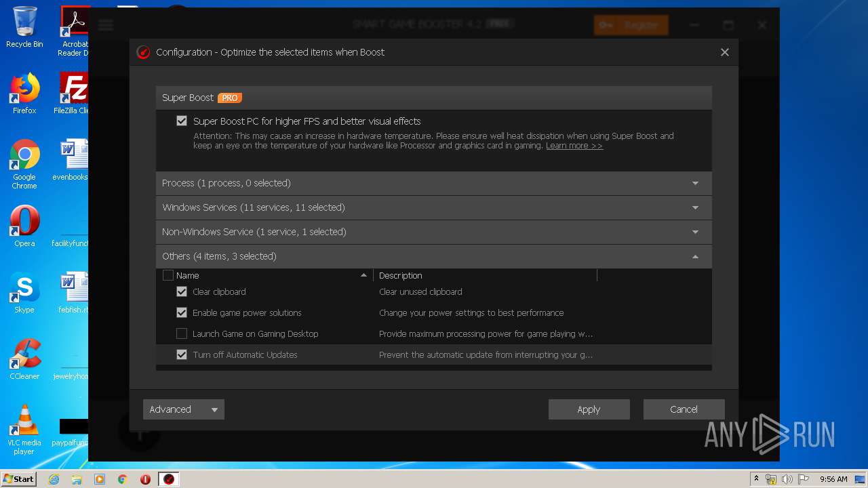Show hidden tray icons arrow
Screen dimensions: 868x488
tap(756, 479)
